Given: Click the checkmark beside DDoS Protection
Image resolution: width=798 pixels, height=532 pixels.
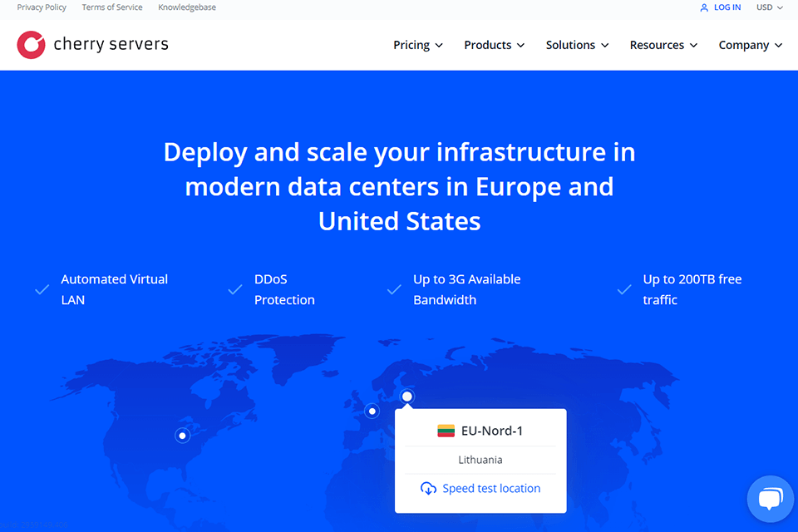Looking at the screenshot, I should pos(235,289).
